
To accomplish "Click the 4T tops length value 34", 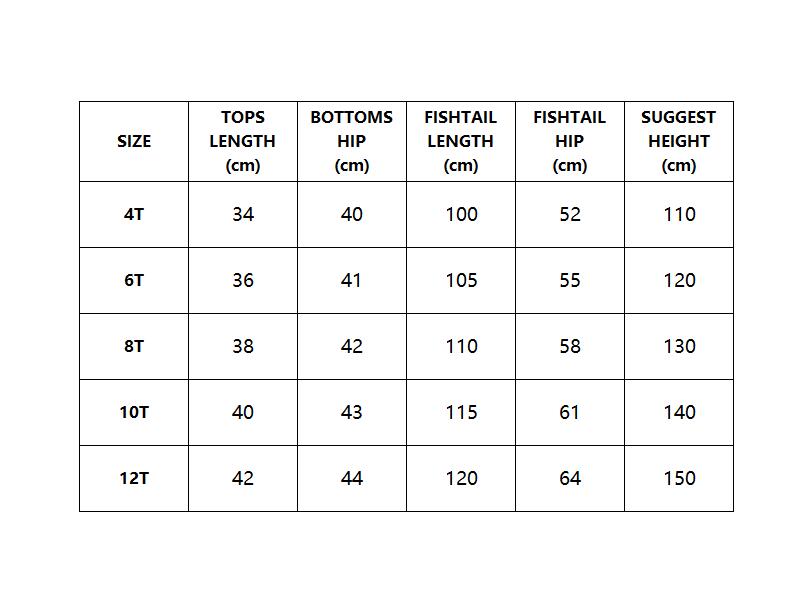I will coord(243,215).
